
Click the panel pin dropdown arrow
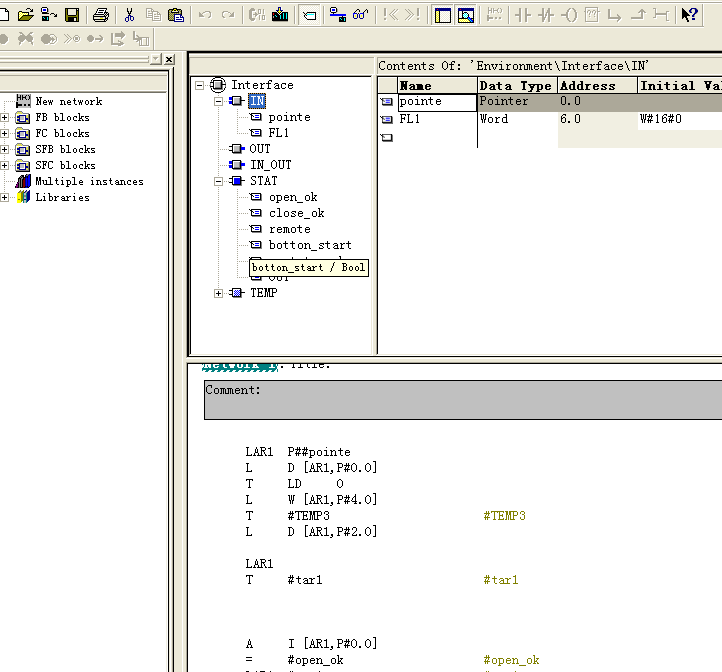(x=156, y=59)
